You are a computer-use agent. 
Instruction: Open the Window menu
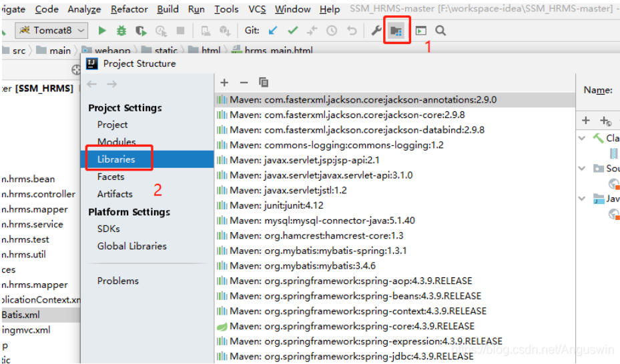click(292, 9)
